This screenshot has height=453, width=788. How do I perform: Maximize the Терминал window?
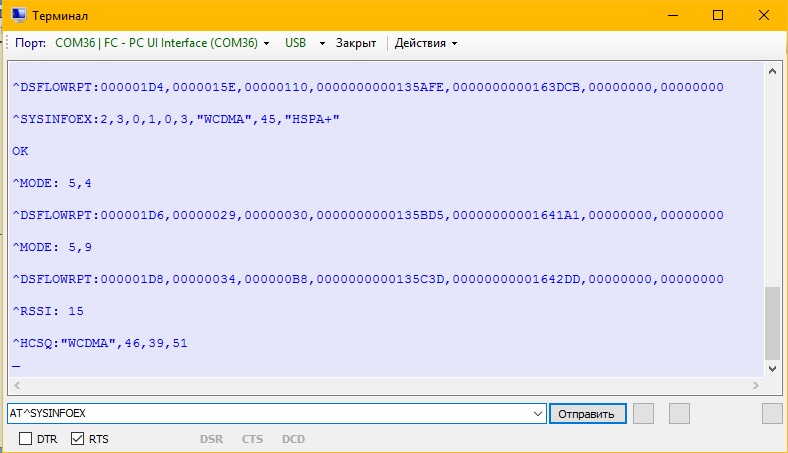point(718,16)
